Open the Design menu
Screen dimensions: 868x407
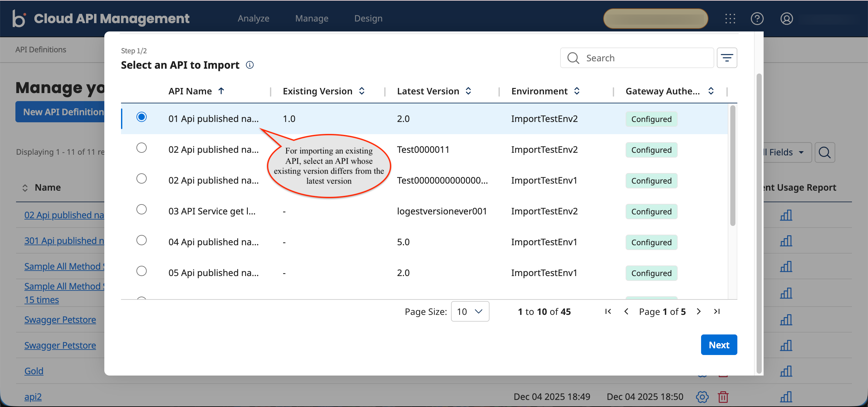click(368, 19)
